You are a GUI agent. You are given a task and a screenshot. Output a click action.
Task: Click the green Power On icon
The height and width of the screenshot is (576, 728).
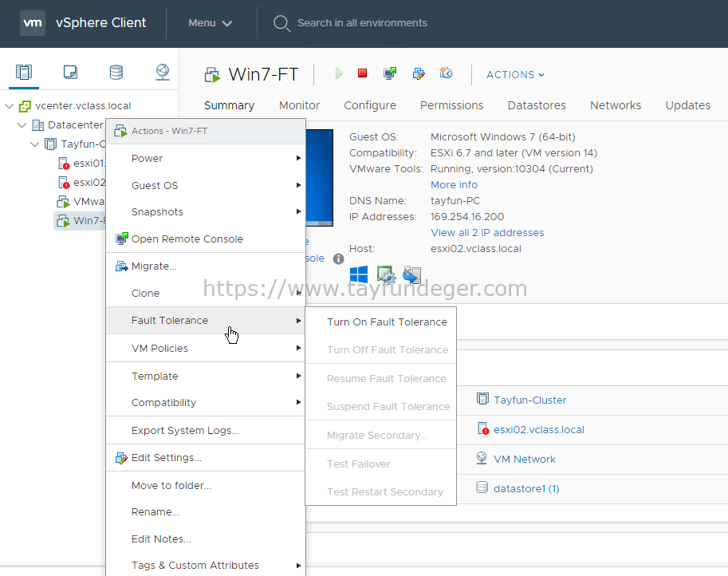pos(339,73)
